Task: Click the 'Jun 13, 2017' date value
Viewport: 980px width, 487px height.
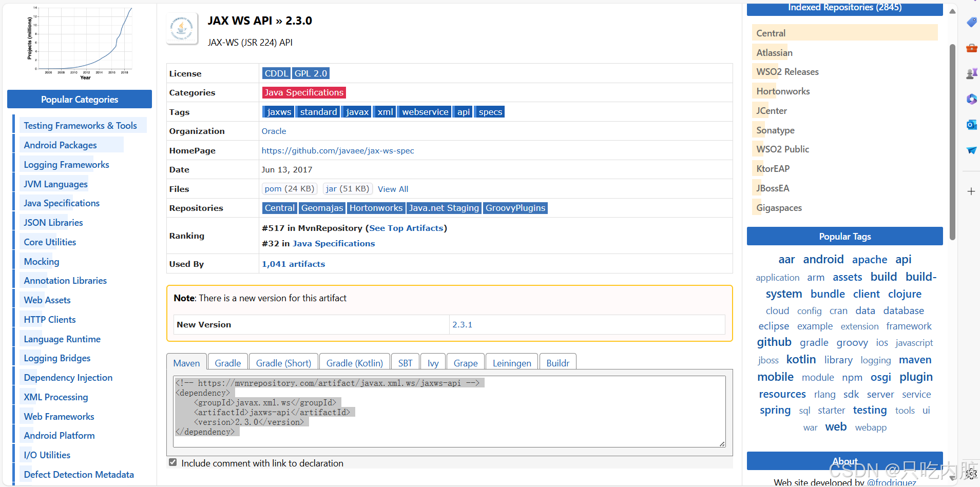Action: click(287, 169)
